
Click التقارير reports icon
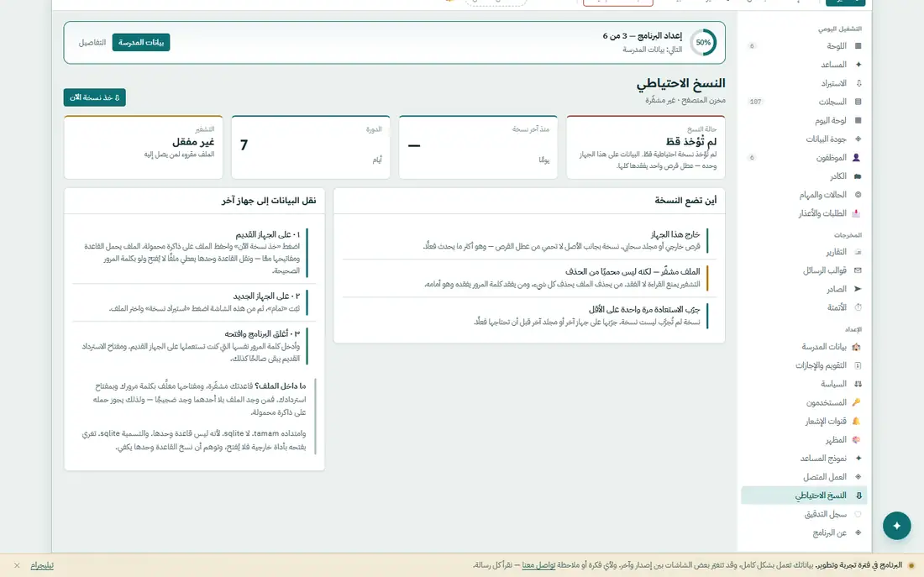pos(858,252)
